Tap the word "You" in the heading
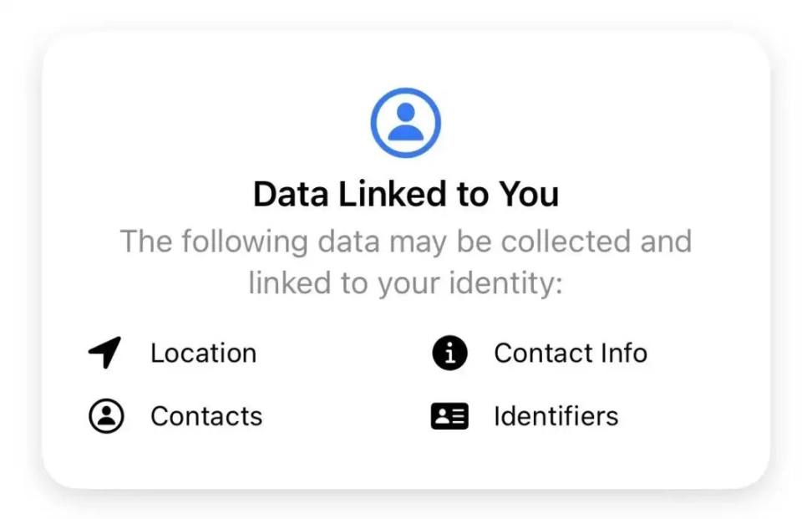The width and height of the screenshot is (812, 519). [x=529, y=194]
